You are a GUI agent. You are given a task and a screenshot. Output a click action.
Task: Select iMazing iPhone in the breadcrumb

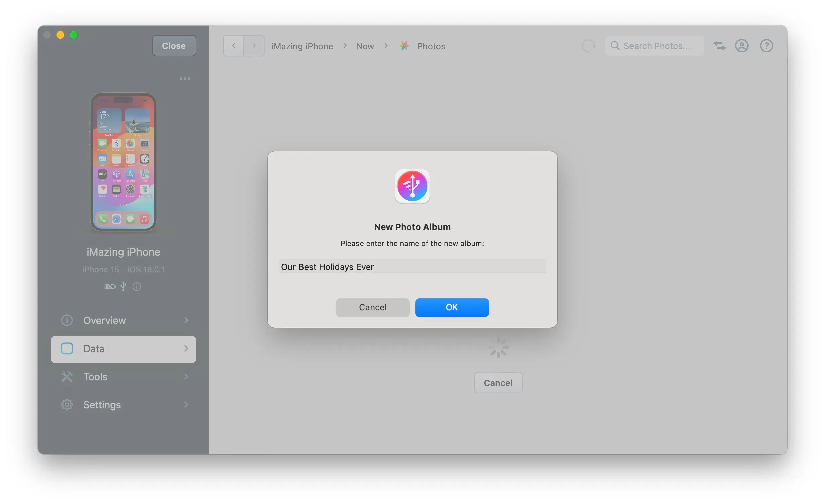[x=302, y=46]
